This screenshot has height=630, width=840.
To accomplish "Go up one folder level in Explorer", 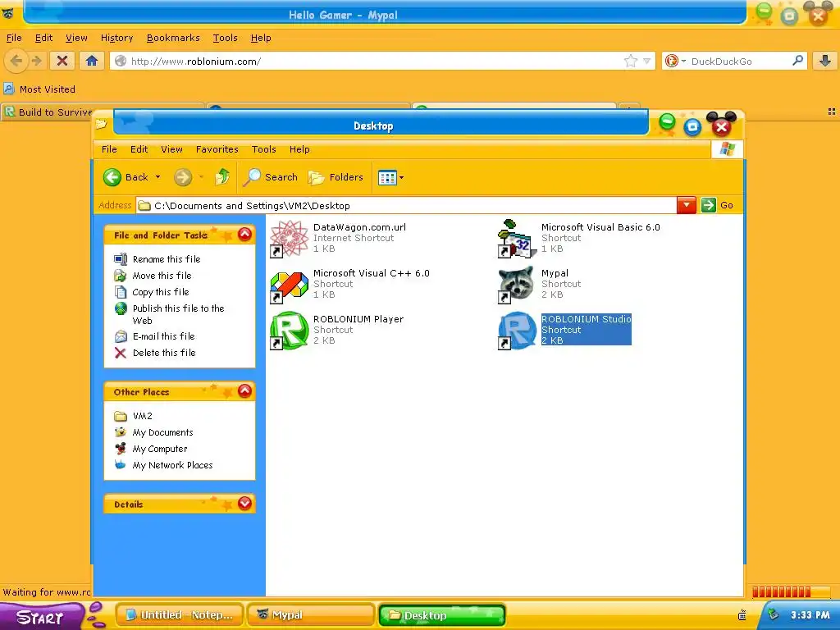I will [222, 177].
